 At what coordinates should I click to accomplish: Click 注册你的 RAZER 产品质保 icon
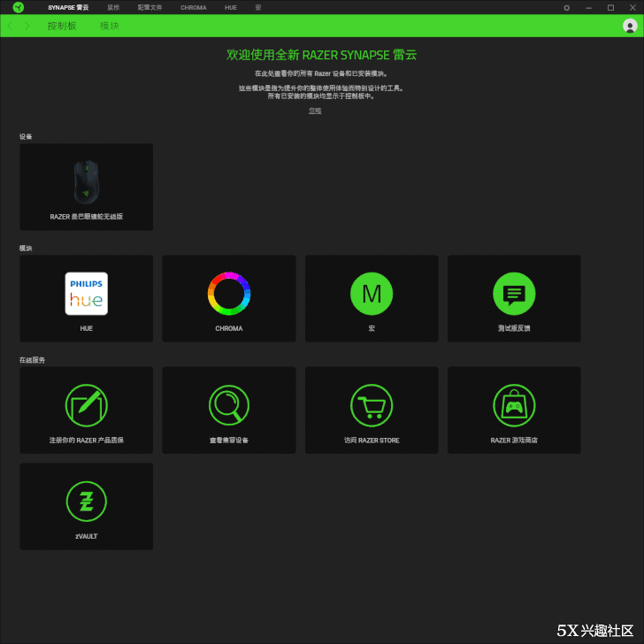(x=87, y=405)
